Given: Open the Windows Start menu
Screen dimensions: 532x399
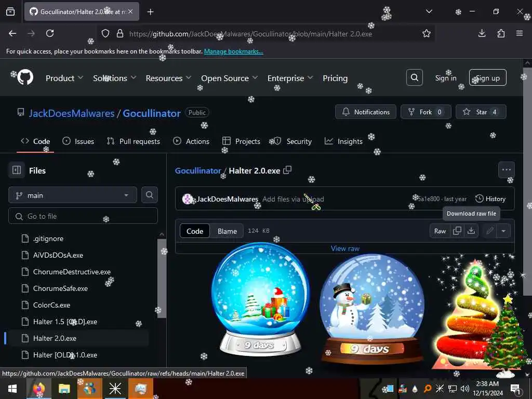Looking at the screenshot, I should [x=12, y=389].
